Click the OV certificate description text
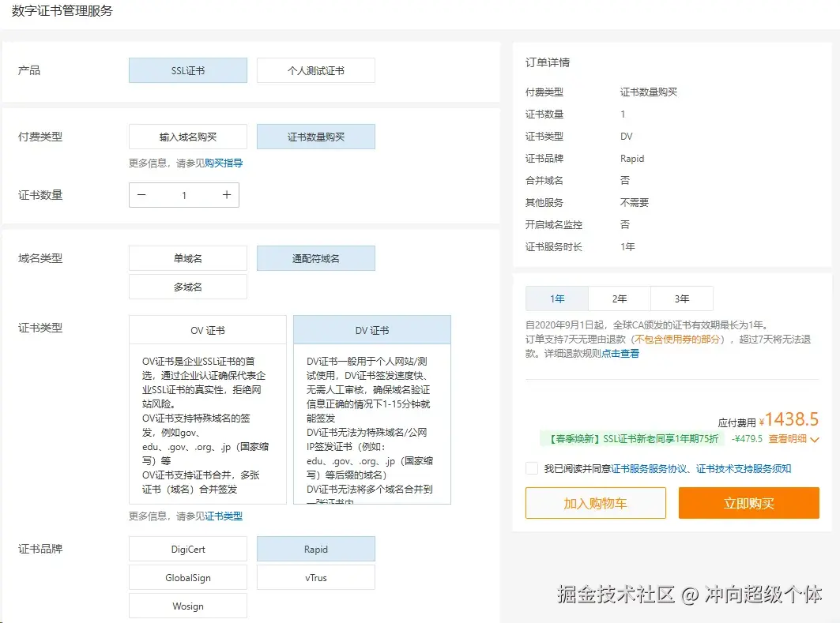 tap(205, 425)
